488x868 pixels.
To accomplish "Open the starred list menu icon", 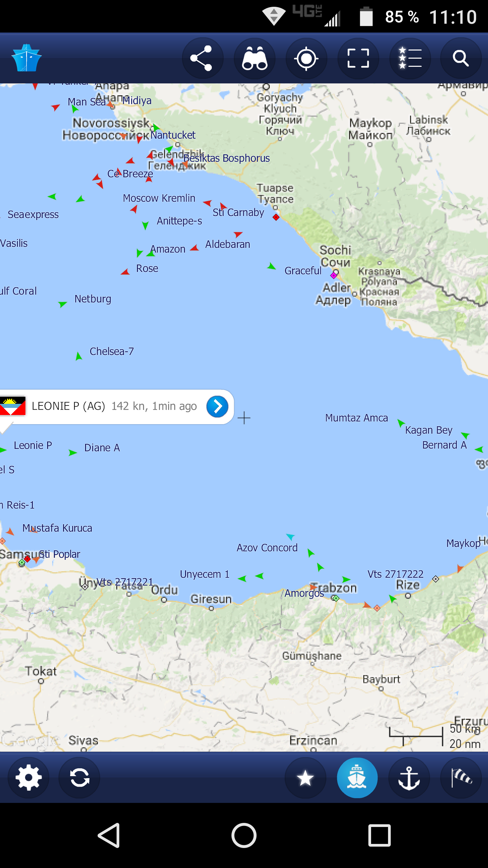I will click(x=410, y=58).
